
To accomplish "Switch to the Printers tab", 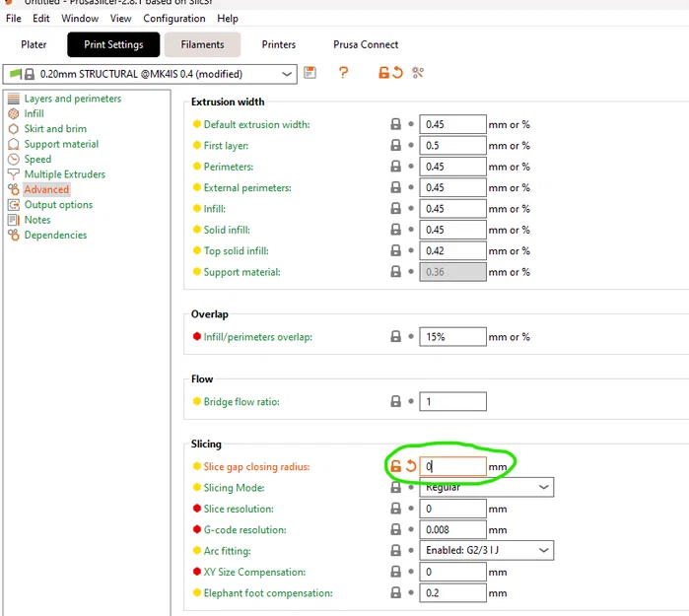I will click(279, 44).
